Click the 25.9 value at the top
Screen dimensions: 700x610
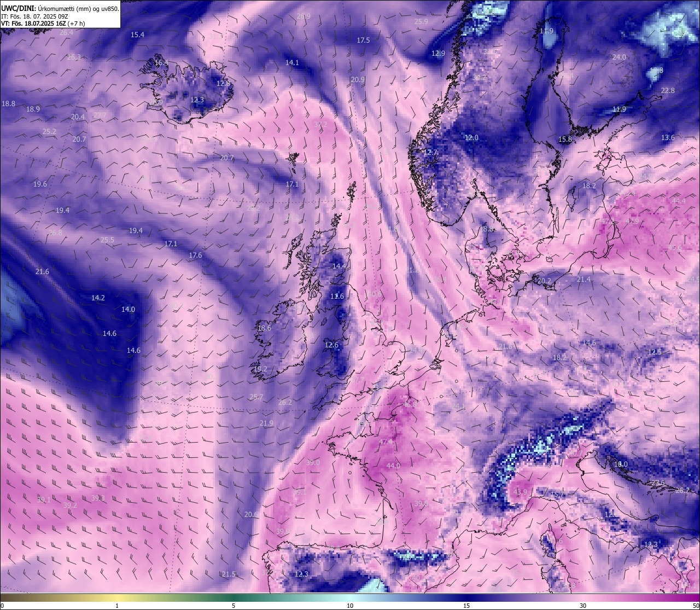click(x=421, y=22)
